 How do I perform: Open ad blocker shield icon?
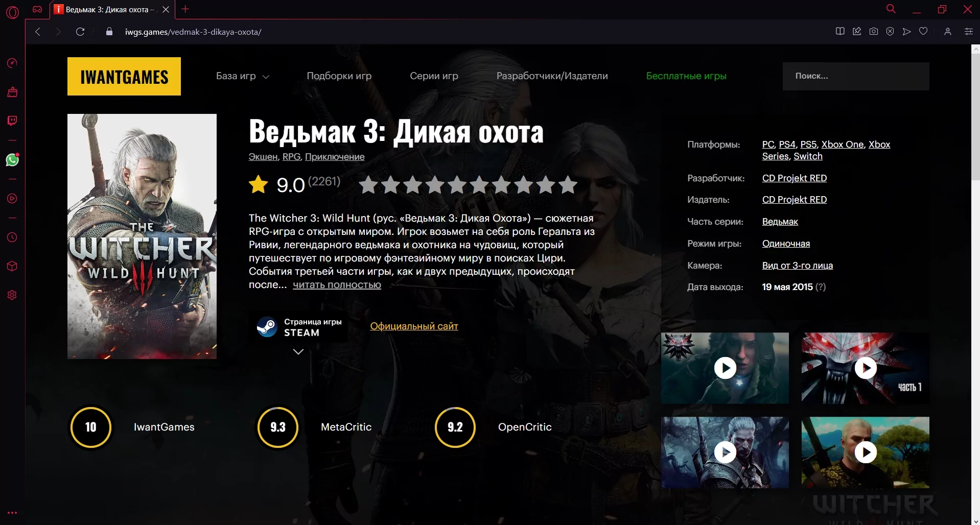890,32
